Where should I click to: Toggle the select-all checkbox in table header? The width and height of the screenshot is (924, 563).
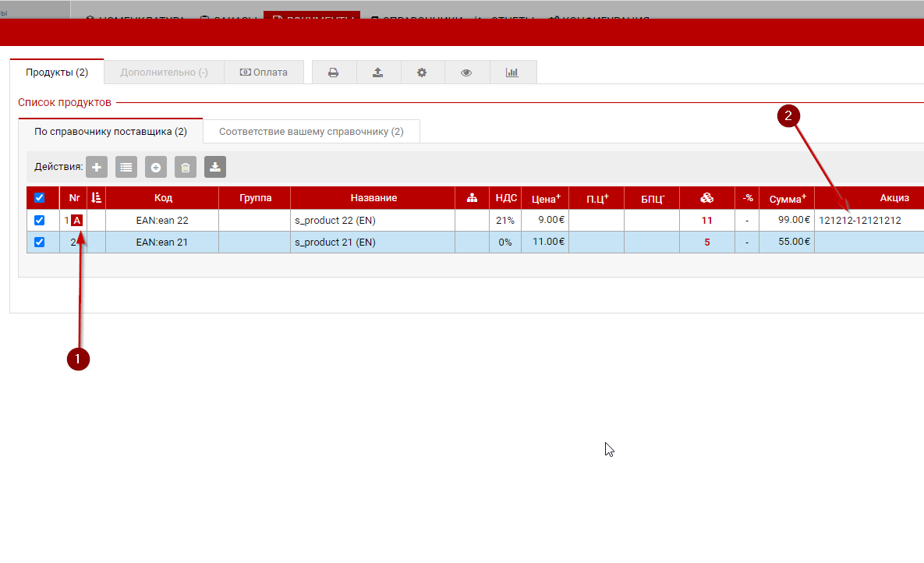click(x=40, y=198)
